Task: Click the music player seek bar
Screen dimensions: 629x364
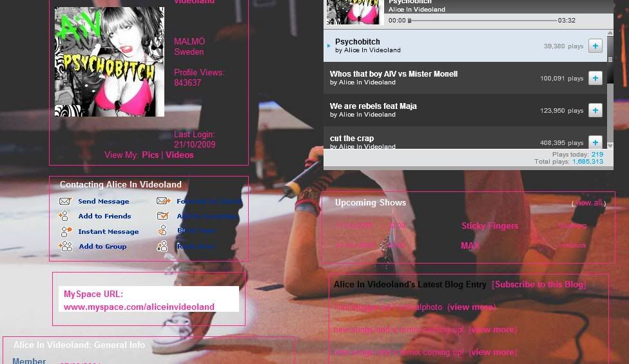Action: (482, 21)
